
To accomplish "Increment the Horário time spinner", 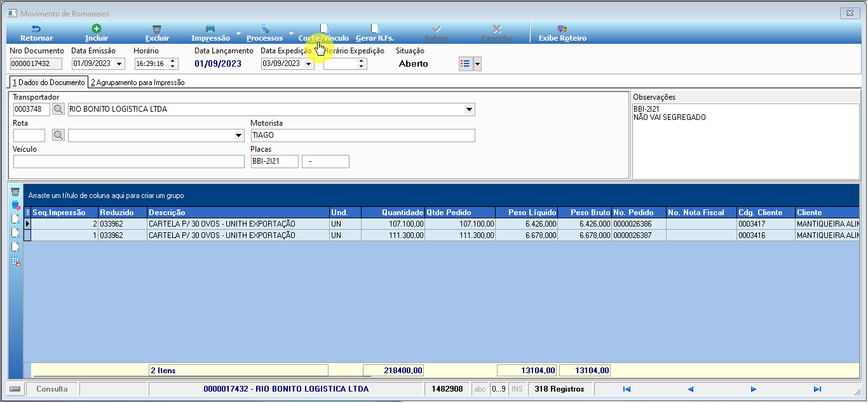I will coord(174,61).
